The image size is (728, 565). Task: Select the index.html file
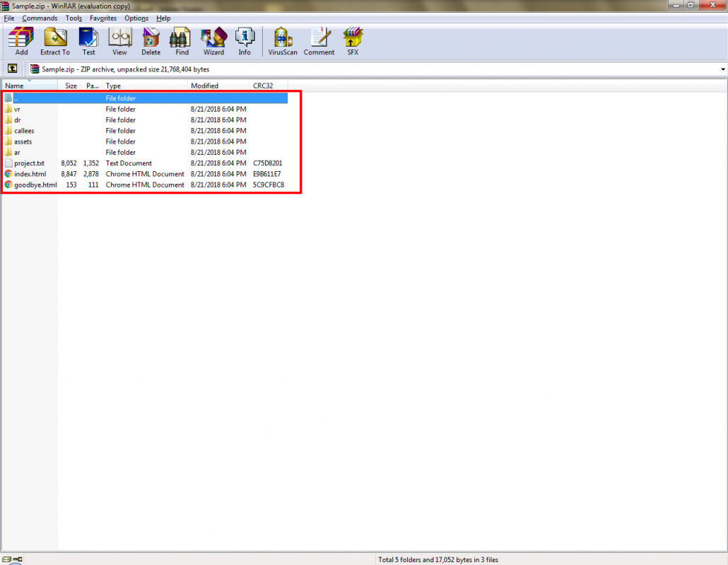click(x=30, y=174)
